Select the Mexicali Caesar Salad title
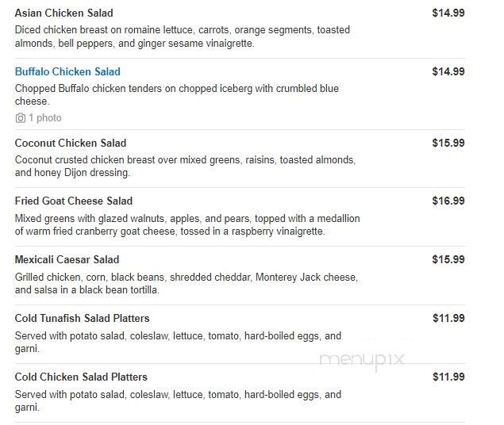This screenshot has height=425, width=504. click(x=67, y=260)
